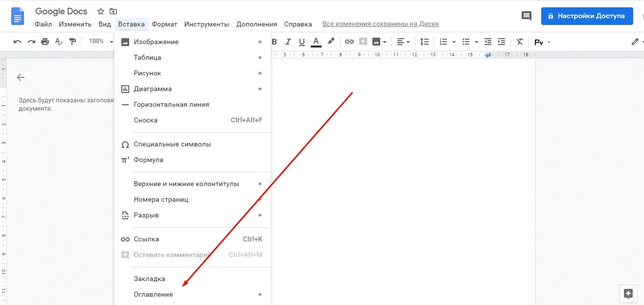Select Закладка menu item
644x305 pixels.
[192, 279]
